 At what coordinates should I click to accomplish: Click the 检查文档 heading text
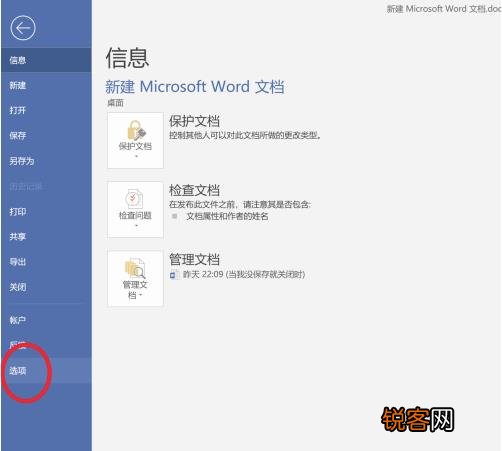pyautogui.click(x=194, y=190)
